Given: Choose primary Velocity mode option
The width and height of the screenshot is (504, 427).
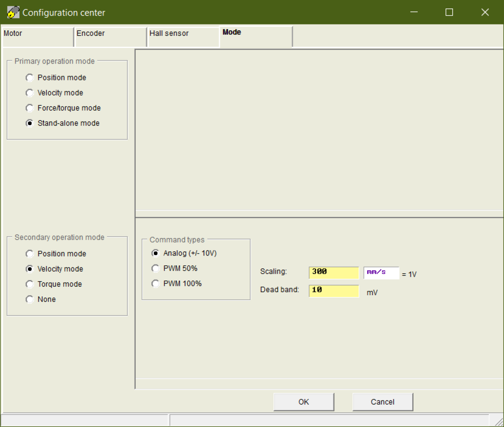Looking at the screenshot, I should [29, 93].
